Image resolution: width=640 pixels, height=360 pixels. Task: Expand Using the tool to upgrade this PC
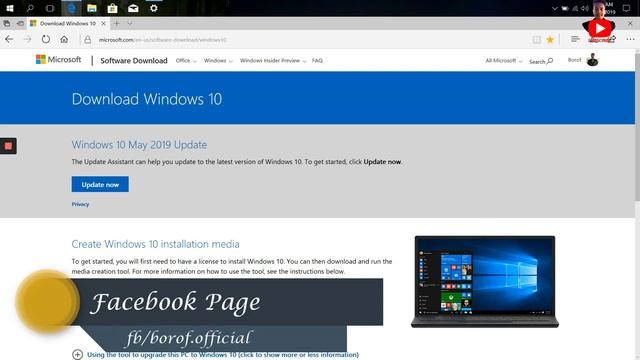215,355
